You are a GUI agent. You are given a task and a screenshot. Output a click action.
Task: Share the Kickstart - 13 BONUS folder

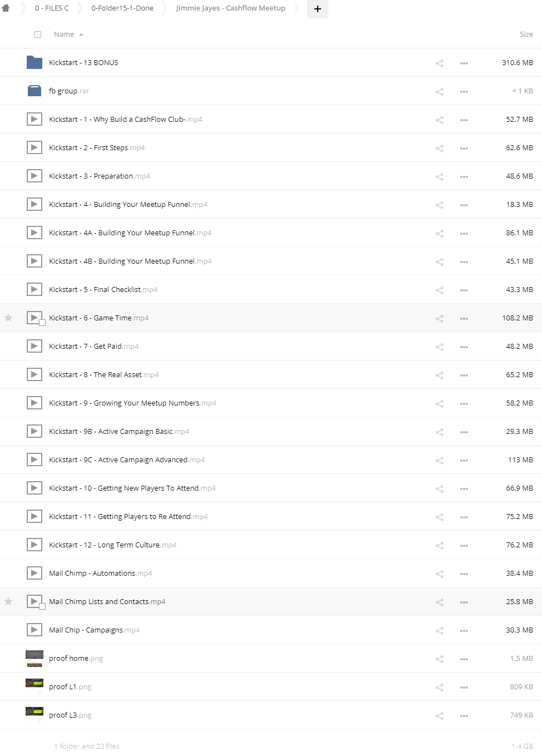tap(440, 63)
